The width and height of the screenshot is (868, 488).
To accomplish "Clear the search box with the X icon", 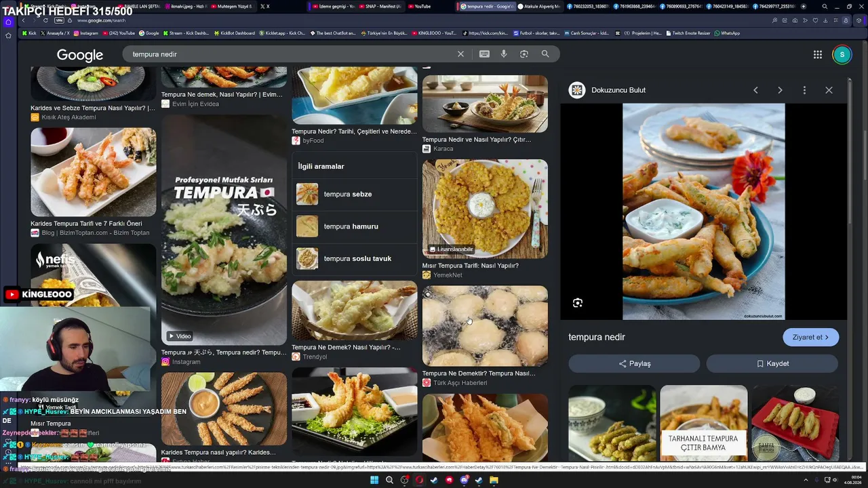I will pyautogui.click(x=460, y=54).
